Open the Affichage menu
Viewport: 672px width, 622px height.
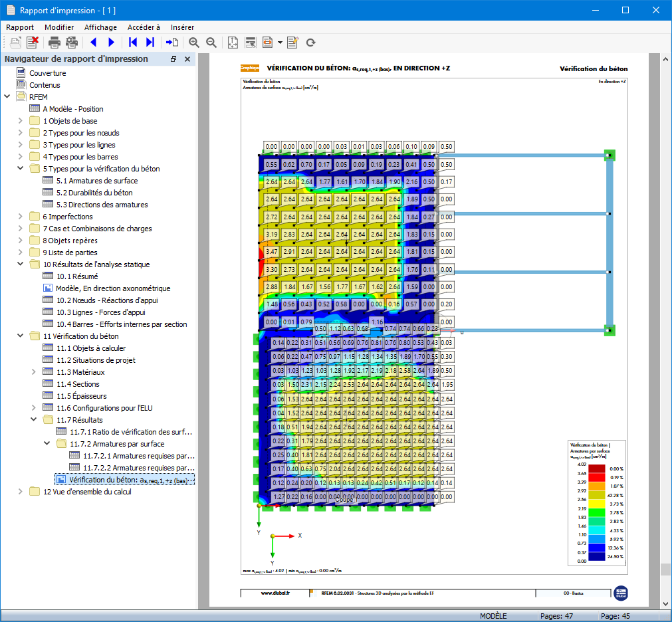click(x=100, y=27)
